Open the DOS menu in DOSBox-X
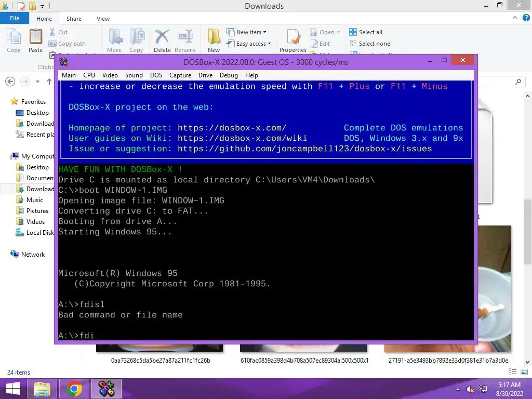This screenshot has height=399, width=532. coord(156,75)
